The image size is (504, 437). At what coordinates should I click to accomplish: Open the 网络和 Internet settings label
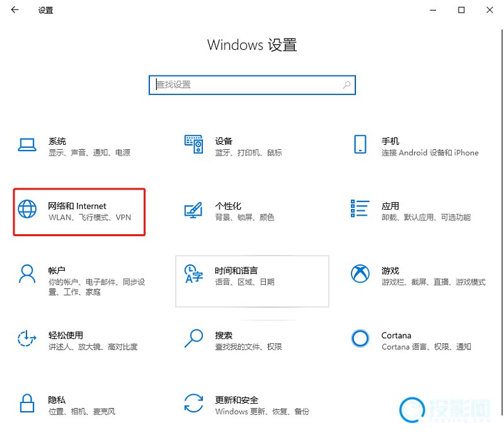[x=77, y=206]
